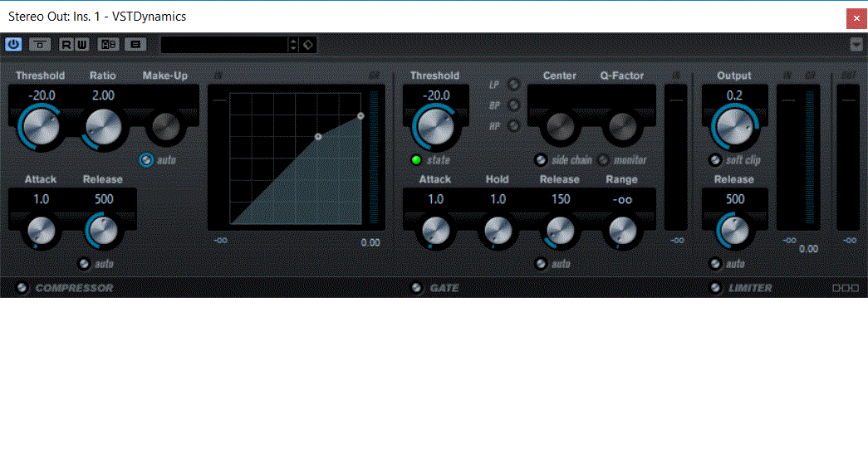The height and width of the screenshot is (449, 868).
Task: Enable the gate side chain button
Action: 541,160
